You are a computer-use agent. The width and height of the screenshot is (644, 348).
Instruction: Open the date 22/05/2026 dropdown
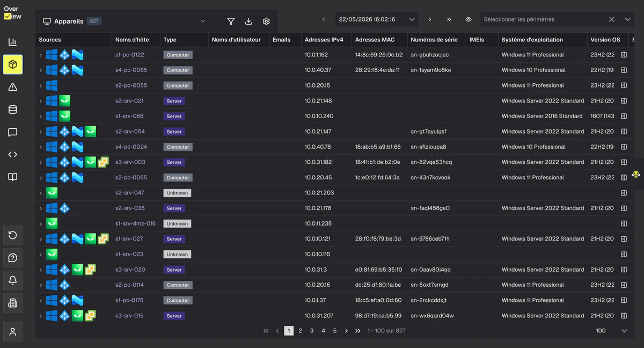(376, 19)
